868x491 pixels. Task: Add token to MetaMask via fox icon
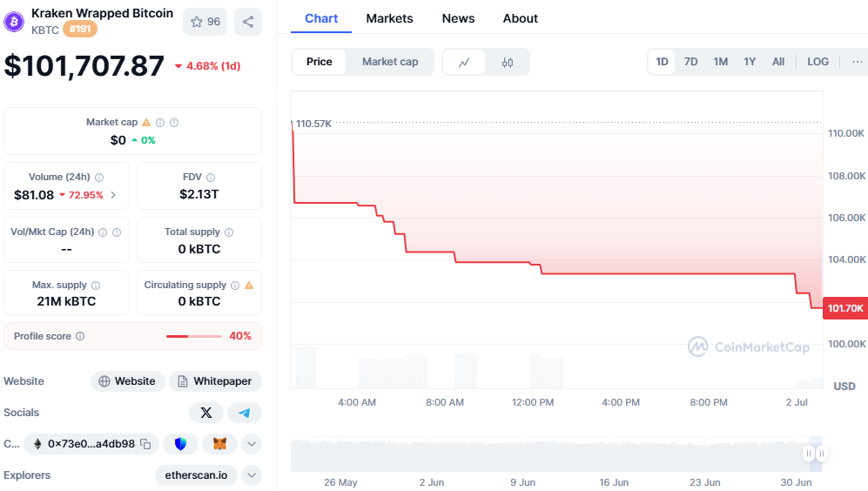click(x=219, y=444)
